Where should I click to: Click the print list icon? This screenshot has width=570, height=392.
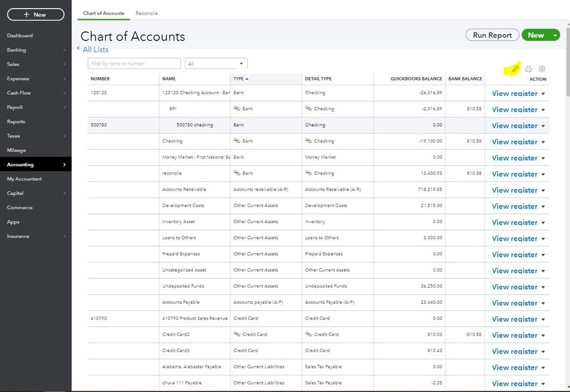click(x=528, y=68)
